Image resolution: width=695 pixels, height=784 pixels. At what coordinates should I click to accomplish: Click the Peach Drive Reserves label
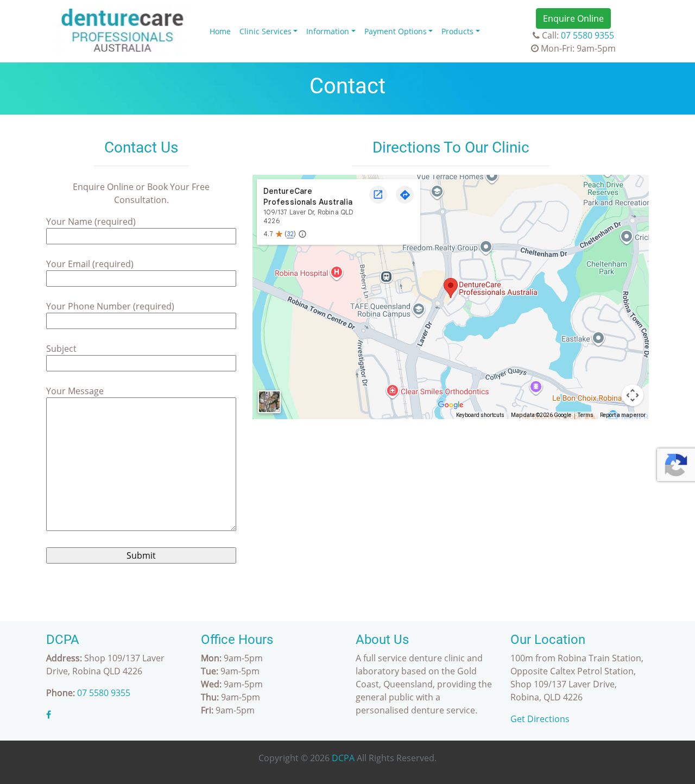(603, 188)
